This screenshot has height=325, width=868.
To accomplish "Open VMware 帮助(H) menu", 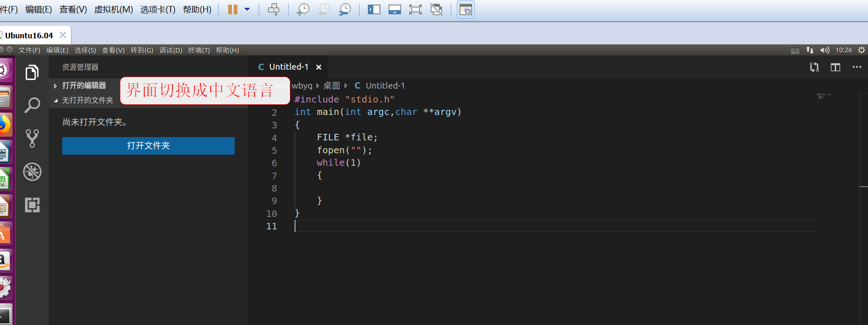I will [197, 10].
